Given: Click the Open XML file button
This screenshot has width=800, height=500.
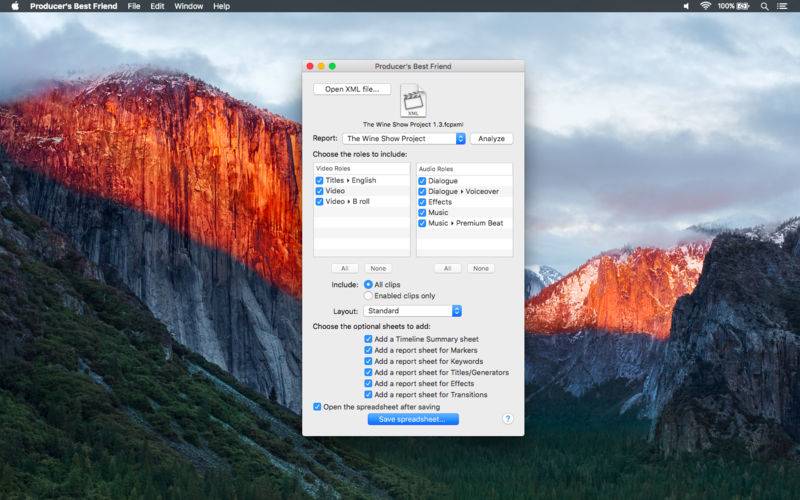Looking at the screenshot, I should (352, 89).
